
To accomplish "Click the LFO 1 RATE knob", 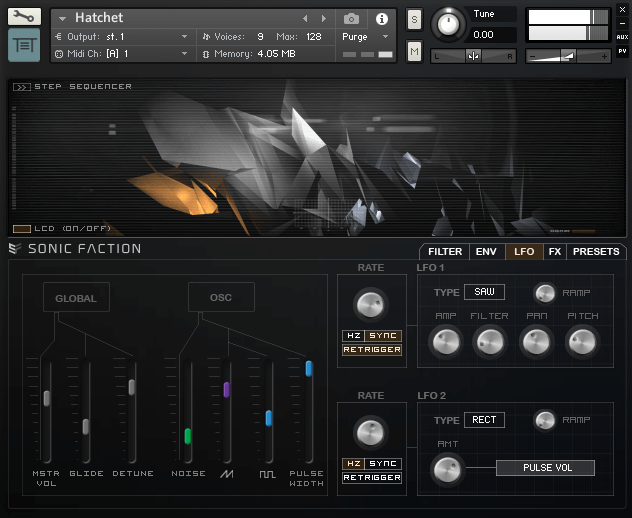I will 370,304.
